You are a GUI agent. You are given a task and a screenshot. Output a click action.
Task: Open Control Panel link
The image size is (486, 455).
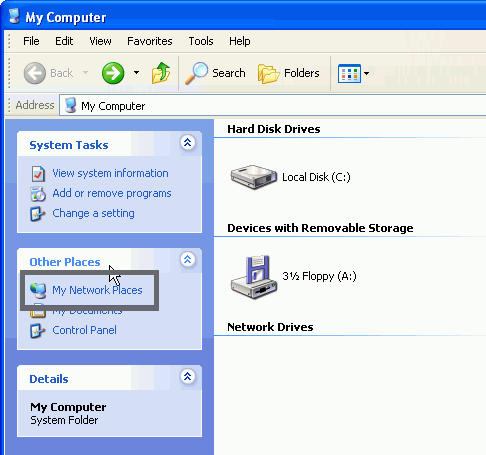click(x=84, y=330)
